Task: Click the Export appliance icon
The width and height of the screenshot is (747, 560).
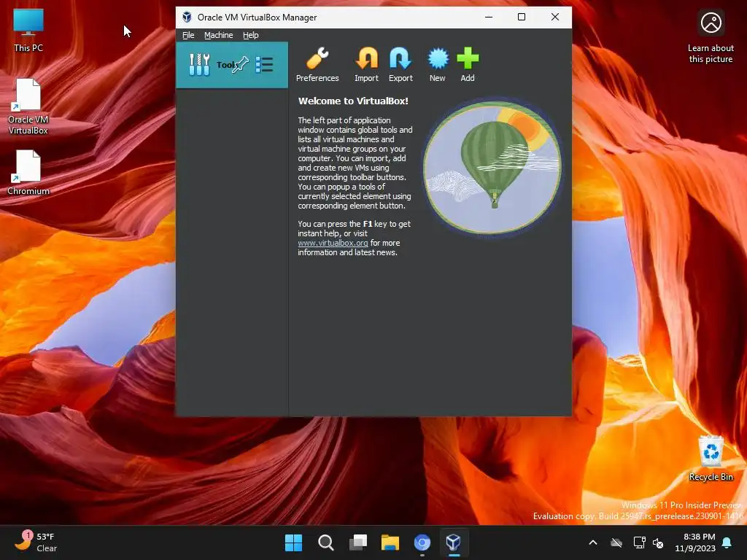Action: [400, 65]
